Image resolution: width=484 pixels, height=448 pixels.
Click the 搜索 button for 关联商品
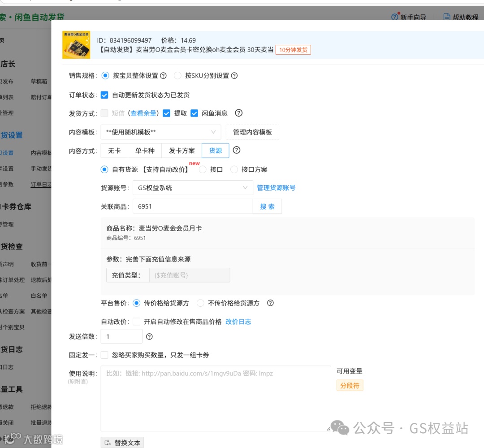267,206
